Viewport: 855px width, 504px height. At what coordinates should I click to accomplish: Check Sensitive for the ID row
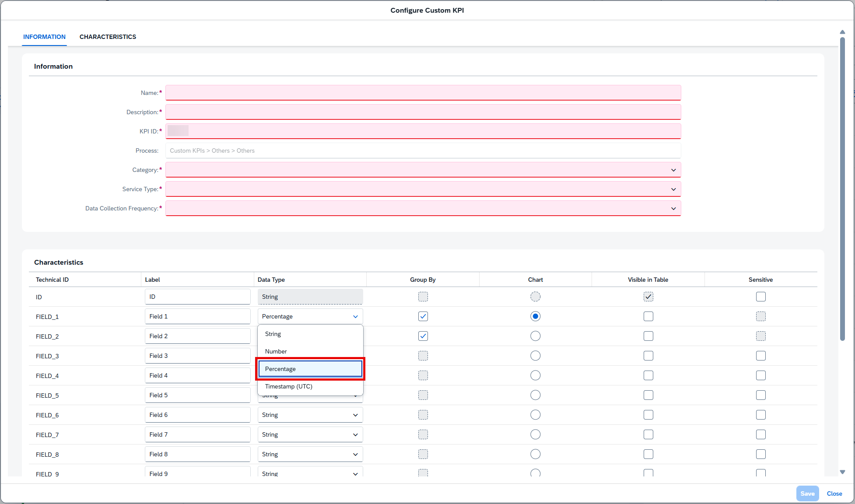point(761,297)
